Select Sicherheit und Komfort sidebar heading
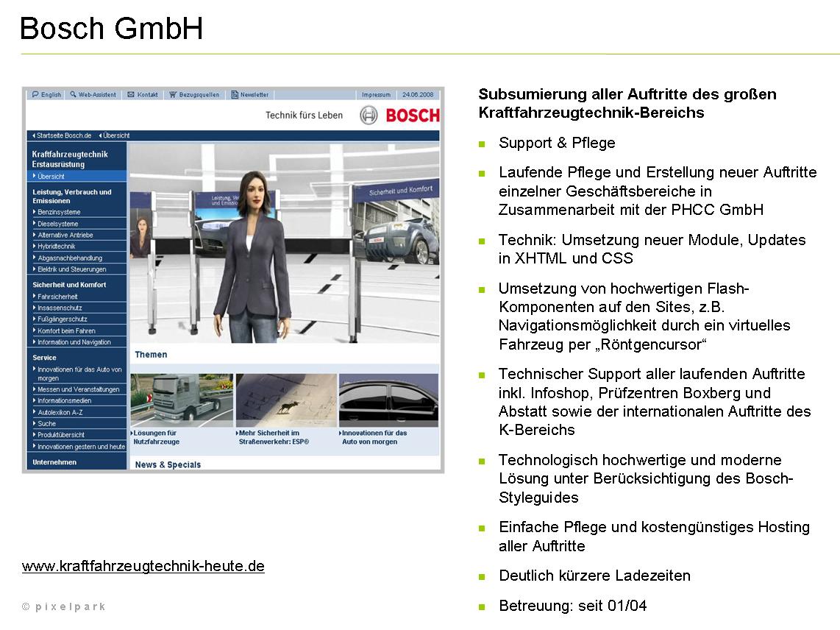This screenshot has width=840, height=630. (x=69, y=285)
